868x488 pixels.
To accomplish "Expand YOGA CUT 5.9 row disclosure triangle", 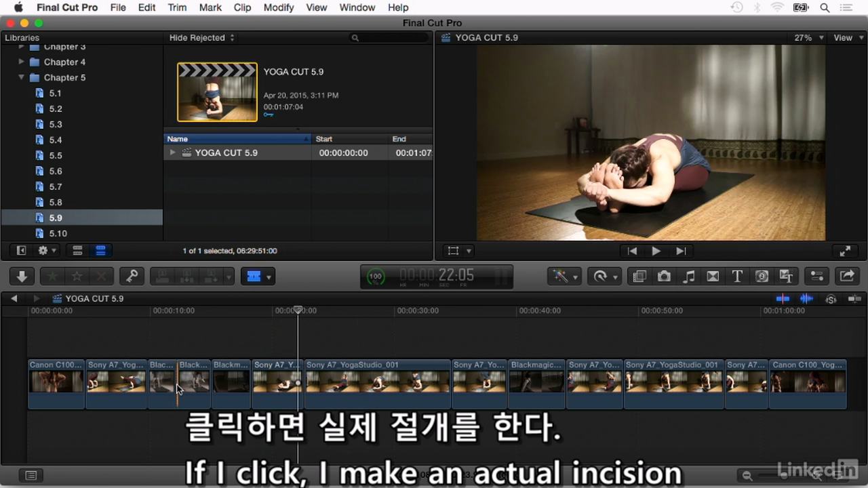I will click(172, 152).
